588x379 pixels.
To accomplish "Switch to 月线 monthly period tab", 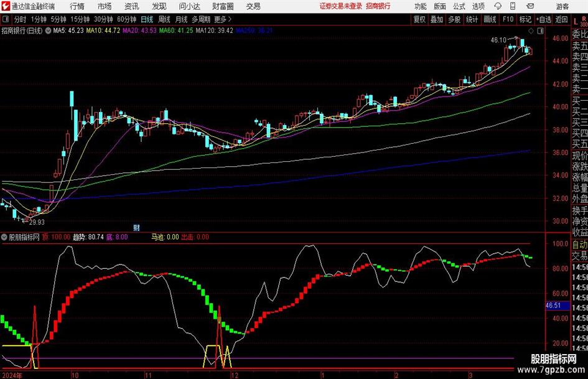I will [182, 19].
